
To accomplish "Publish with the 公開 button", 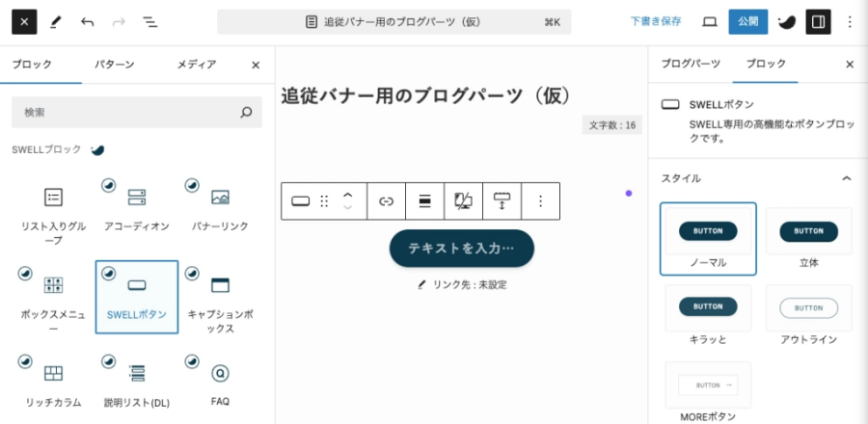I will [747, 22].
